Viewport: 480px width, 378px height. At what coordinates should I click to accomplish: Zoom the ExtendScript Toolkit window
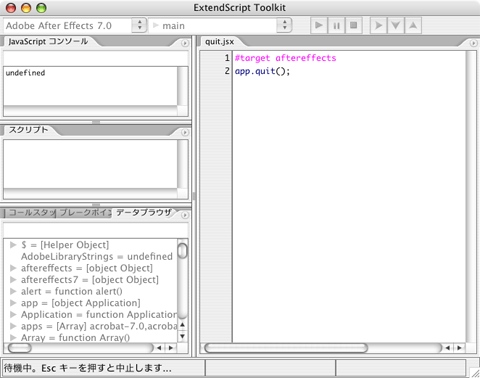coord(41,8)
